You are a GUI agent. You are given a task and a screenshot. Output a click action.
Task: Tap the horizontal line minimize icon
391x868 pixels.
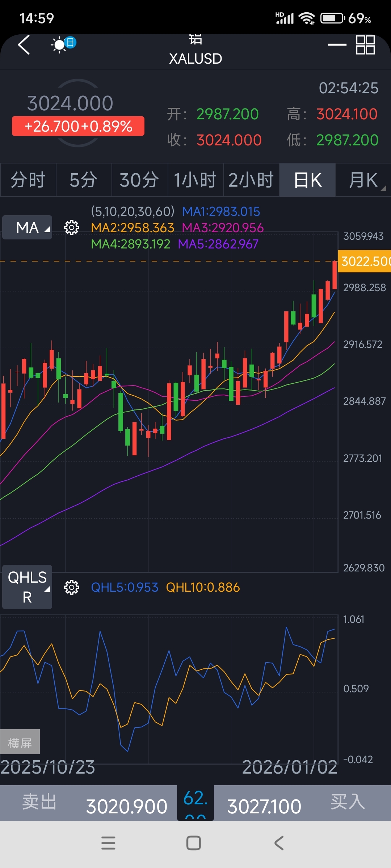(x=337, y=45)
